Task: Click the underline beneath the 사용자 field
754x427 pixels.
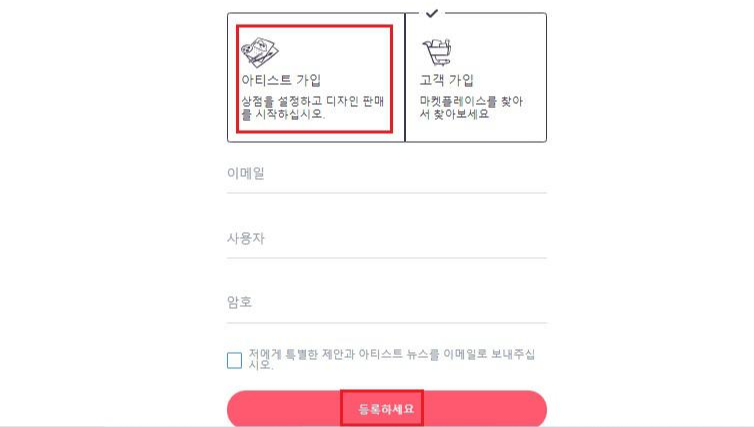Action: pyautogui.click(x=387, y=258)
